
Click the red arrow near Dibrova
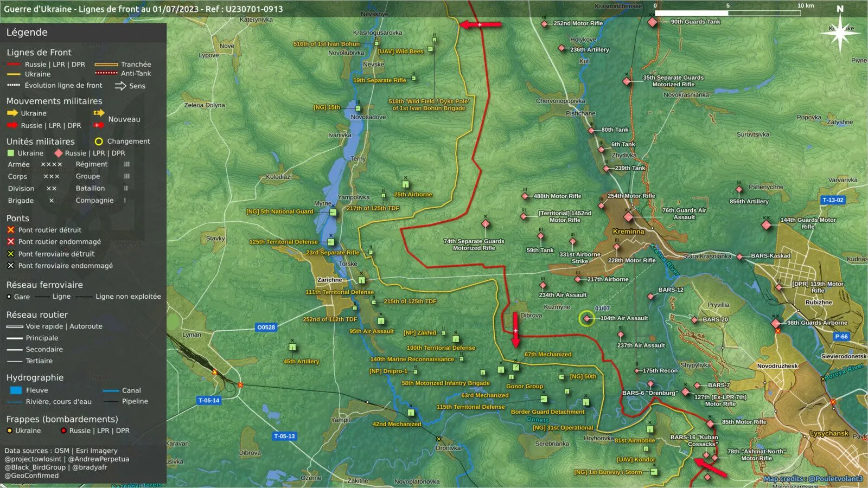(515, 330)
